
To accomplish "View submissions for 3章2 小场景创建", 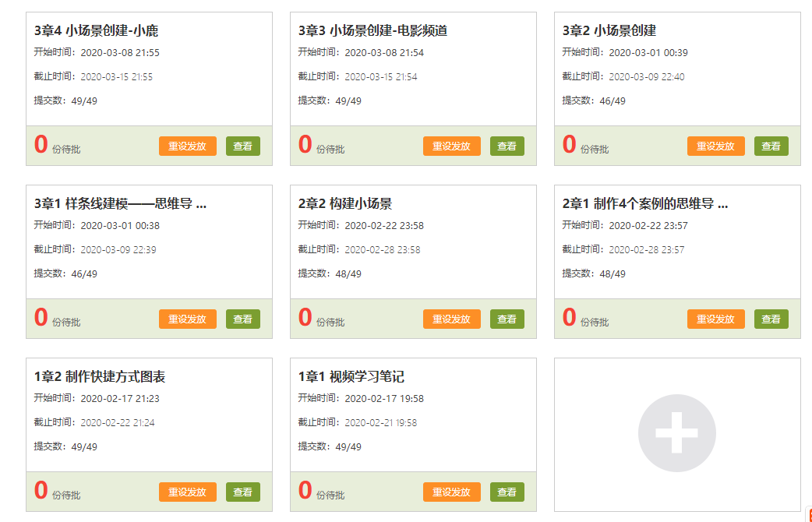I will [771, 146].
